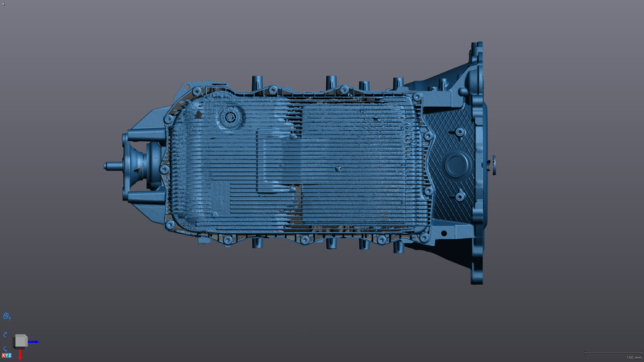Click the embossed arrow marking near the drain plug

tap(199, 115)
